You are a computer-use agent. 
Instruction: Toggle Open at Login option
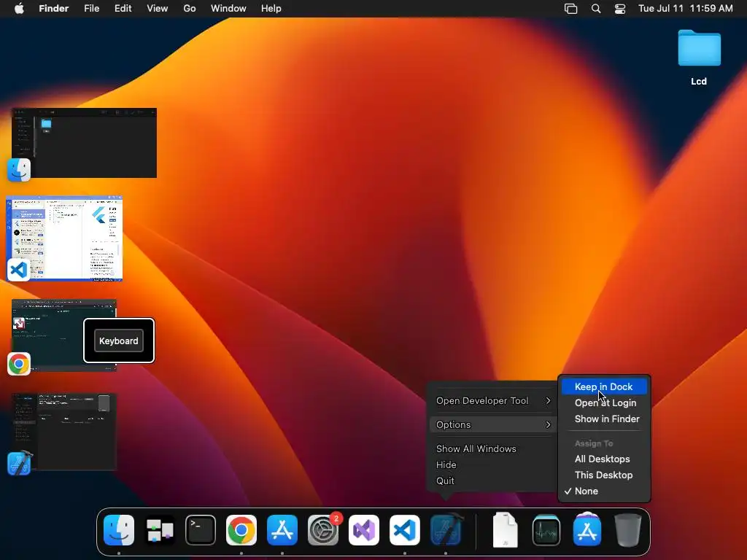pos(604,402)
